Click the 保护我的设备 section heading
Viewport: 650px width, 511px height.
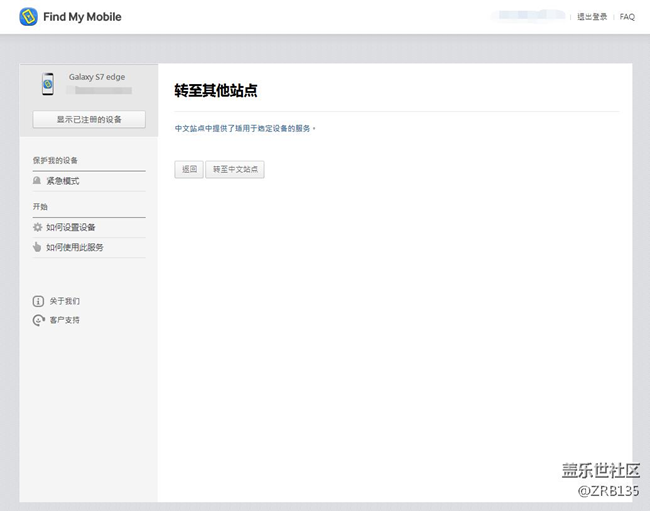55,160
